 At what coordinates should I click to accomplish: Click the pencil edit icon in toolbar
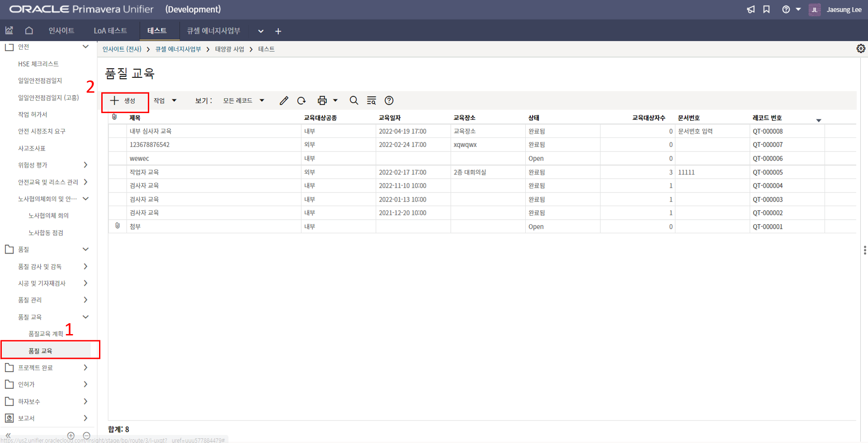click(283, 101)
